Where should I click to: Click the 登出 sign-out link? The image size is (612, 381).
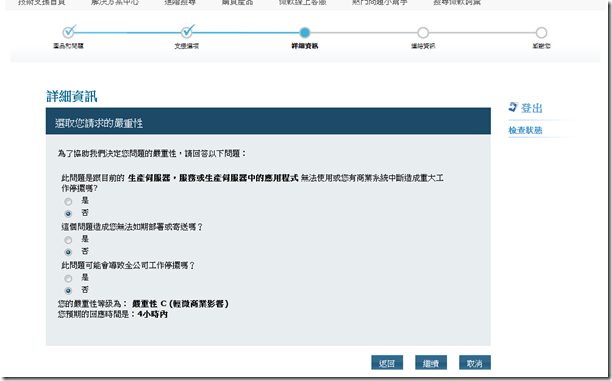pos(532,108)
